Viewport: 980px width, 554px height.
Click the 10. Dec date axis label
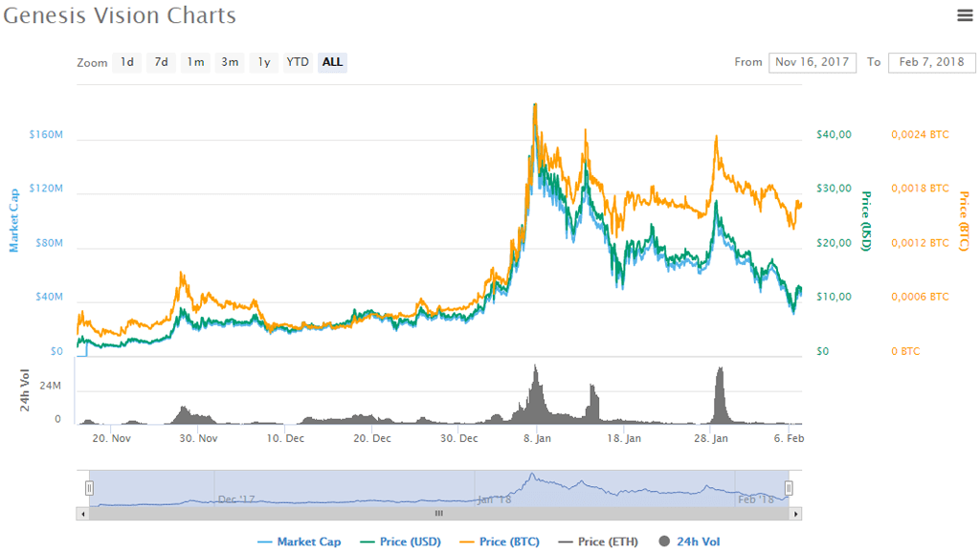tap(285, 438)
